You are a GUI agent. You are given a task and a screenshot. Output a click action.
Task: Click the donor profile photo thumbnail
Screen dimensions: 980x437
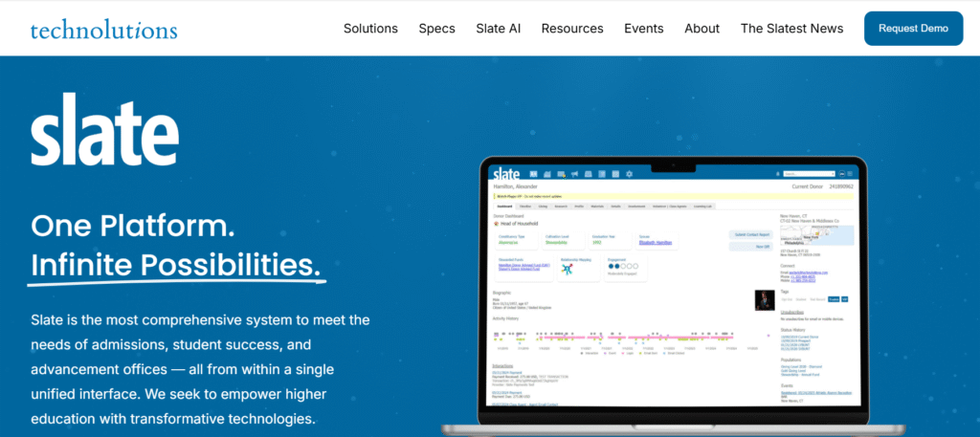[764, 300]
